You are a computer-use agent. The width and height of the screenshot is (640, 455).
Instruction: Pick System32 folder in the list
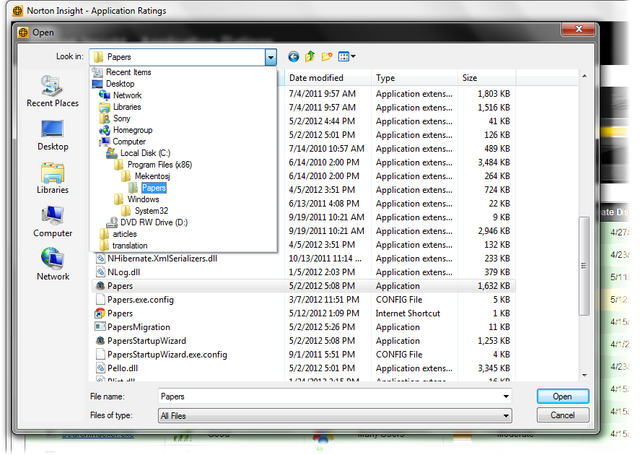coord(151,211)
